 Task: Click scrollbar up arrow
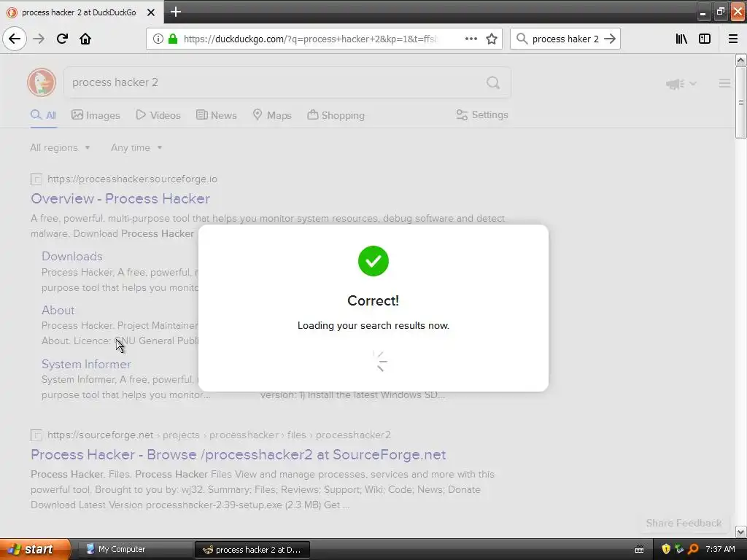740,60
